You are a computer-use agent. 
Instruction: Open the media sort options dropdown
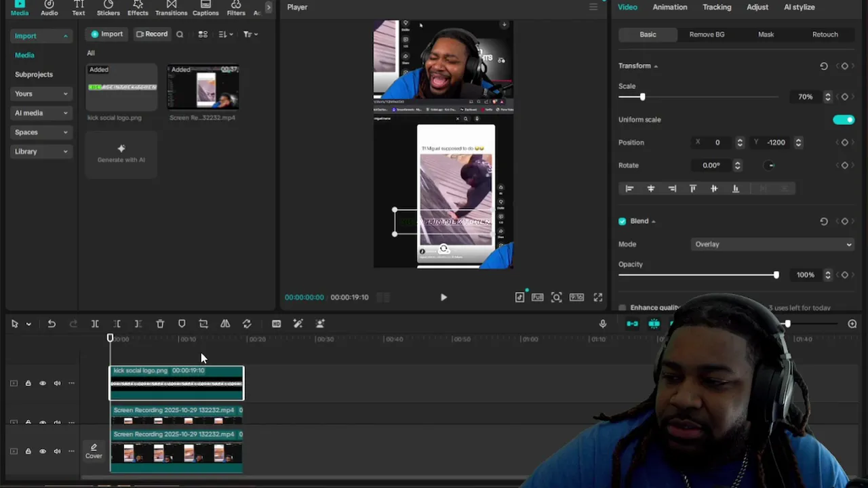[x=226, y=34]
